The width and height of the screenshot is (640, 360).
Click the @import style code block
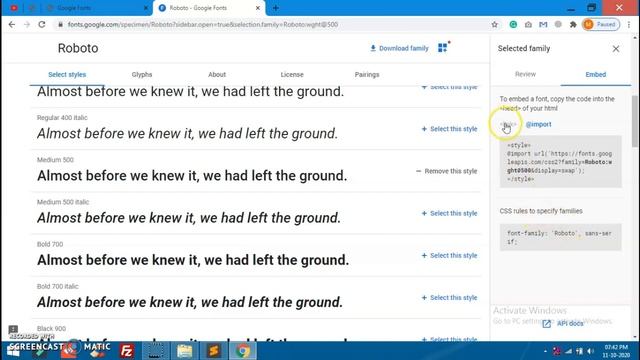tap(560, 162)
